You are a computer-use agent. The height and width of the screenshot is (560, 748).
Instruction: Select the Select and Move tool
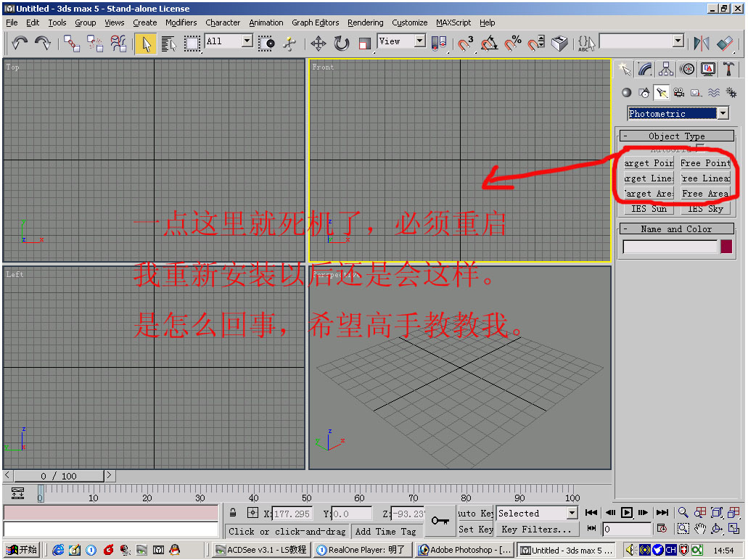318,43
